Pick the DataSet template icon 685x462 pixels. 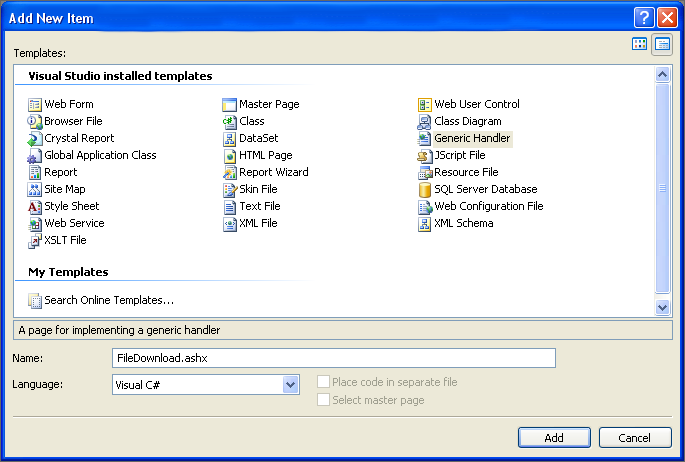(x=229, y=138)
